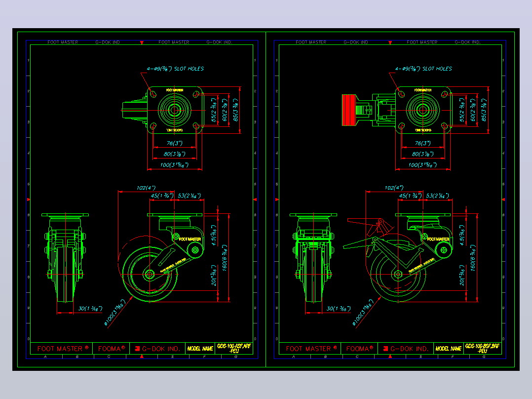This screenshot has height=399, width=532.
Task: Select the top-view caster drawing on ASF sheet
Action: click(x=162, y=110)
